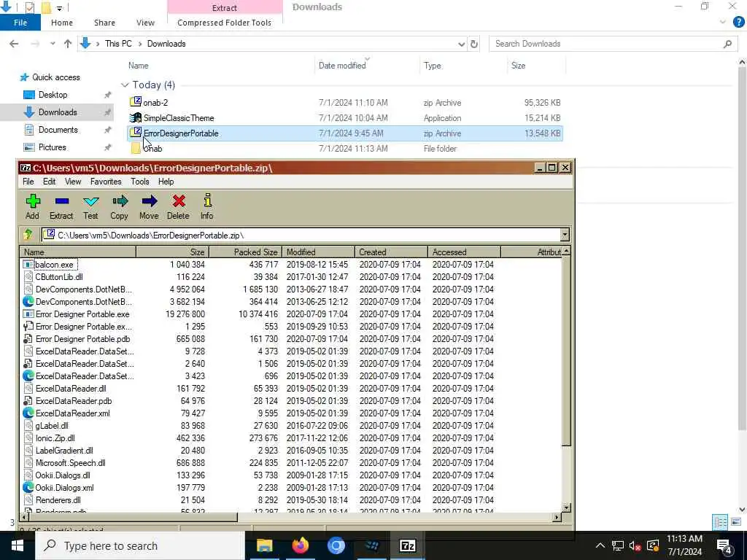
Task: Click the Extract icon in 7-Zip toolbar
Action: pos(61,201)
